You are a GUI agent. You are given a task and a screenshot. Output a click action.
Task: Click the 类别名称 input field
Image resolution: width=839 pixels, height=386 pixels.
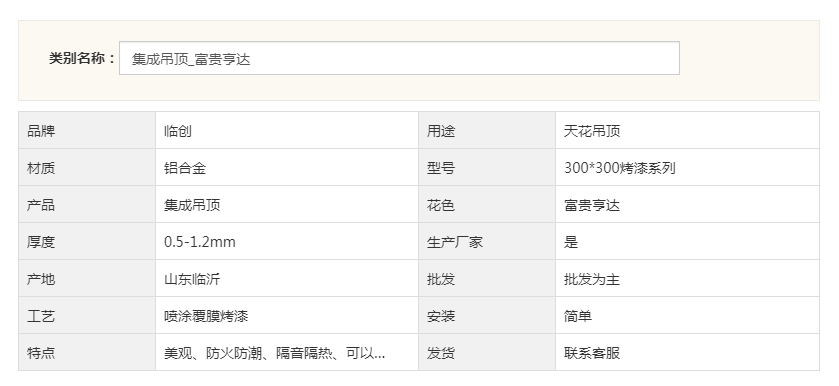(x=399, y=58)
